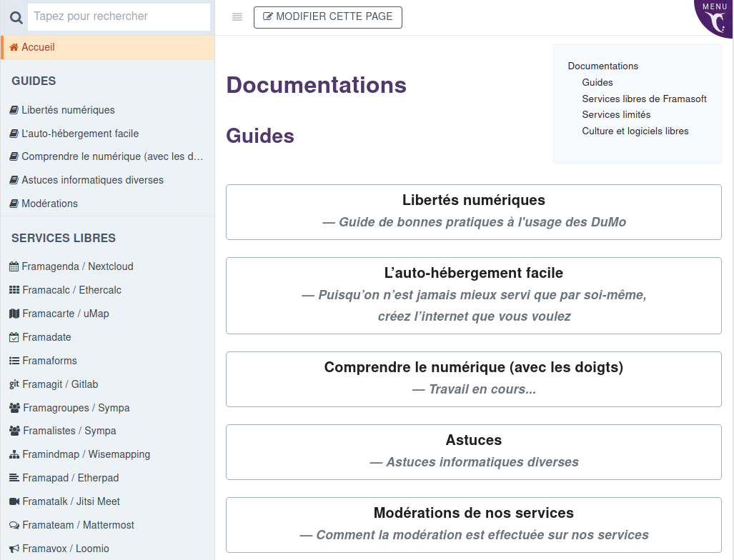Click book icon beside Astuces informatiques diverses
This screenshot has height=560, width=734.
[x=14, y=180]
